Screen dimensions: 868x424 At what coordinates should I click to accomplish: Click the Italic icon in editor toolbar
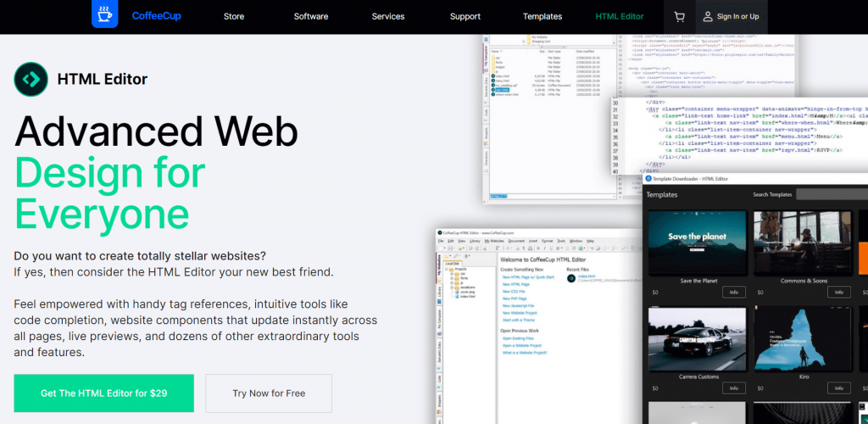[x=545, y=248]
